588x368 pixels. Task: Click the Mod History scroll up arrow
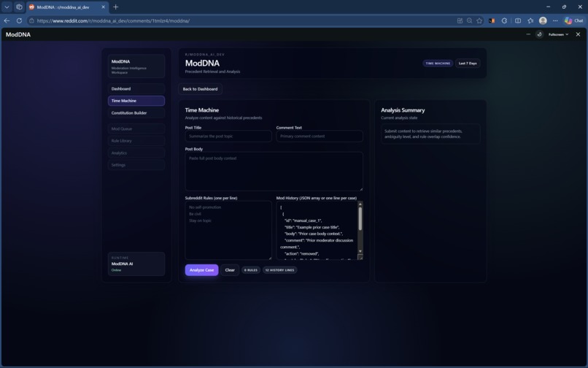pyautogui.click(x=360, y=204)
